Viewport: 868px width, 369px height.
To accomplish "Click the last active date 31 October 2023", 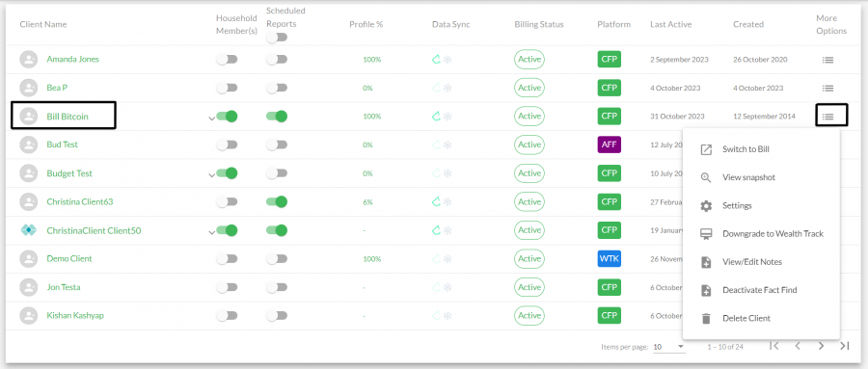I will tap(677, 117).
